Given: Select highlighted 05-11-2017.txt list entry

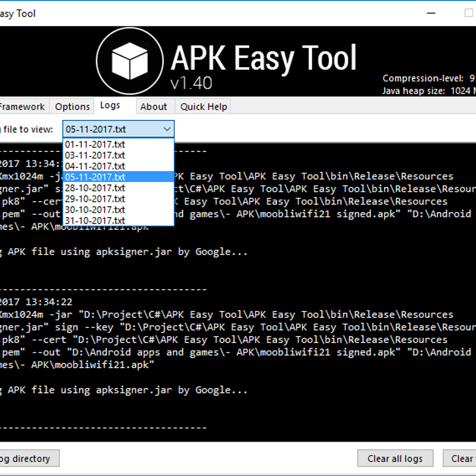Looking at the screenshot, I should [118, 177].
